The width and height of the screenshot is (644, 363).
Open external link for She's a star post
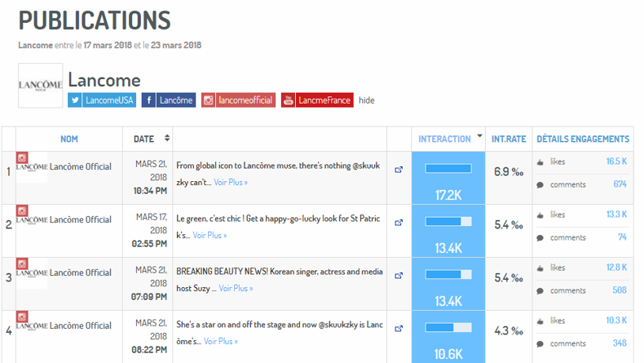[x=399, y=329]
